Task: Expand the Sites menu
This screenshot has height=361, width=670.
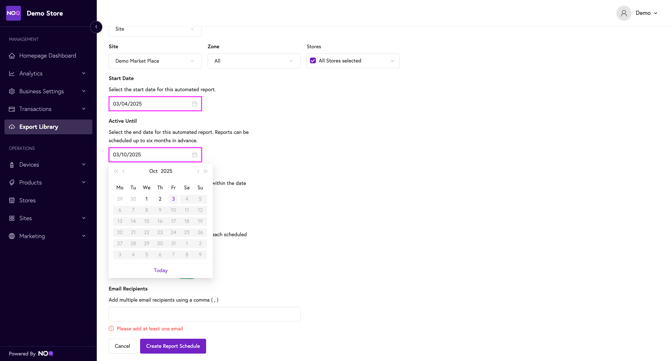Action: (84, 218)
